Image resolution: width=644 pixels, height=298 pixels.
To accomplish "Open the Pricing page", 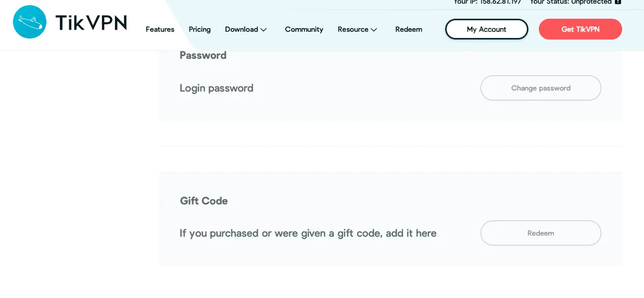I will click(x=199, y=30).
